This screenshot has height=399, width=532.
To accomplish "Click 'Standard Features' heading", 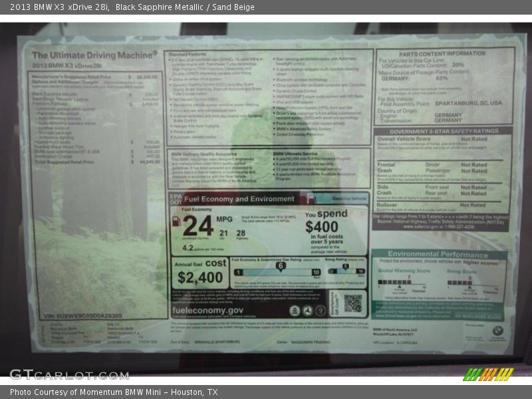I will pos(188,55).
